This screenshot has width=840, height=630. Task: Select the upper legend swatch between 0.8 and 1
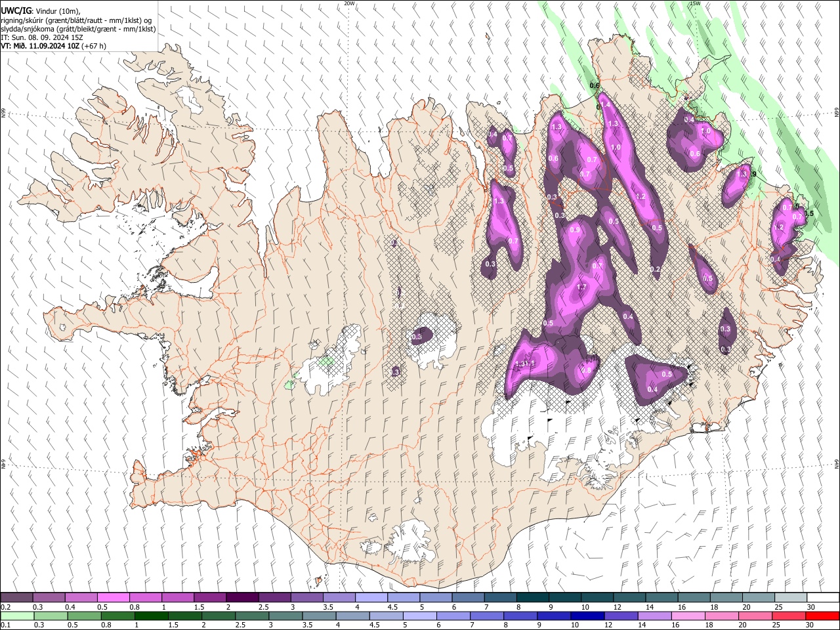(x=145, y=597)
